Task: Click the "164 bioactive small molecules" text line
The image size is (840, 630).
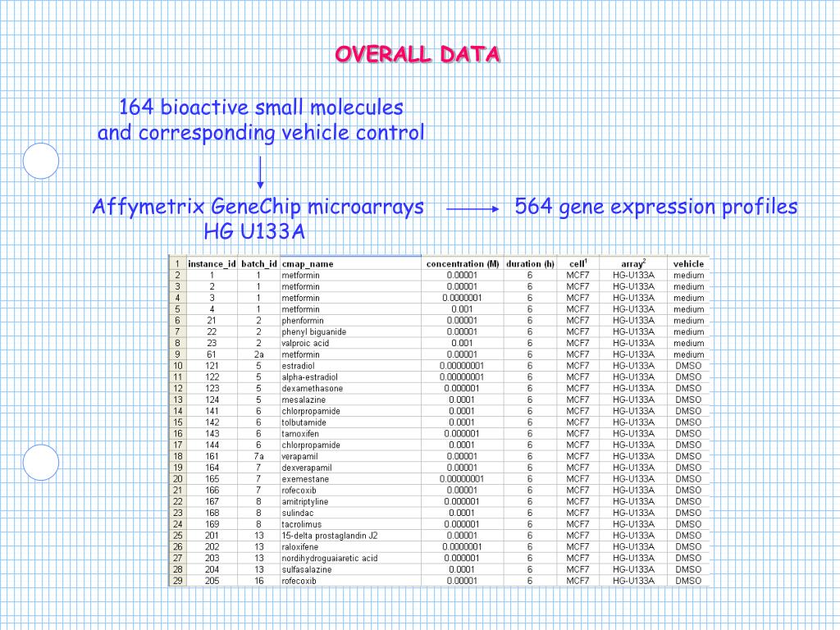Action: pyautogui.click(x=261, y=107)
